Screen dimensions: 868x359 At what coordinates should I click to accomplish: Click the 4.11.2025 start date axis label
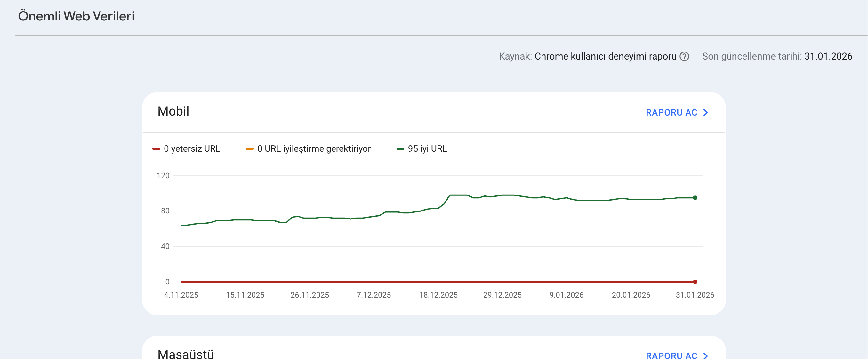coord(181,295)
